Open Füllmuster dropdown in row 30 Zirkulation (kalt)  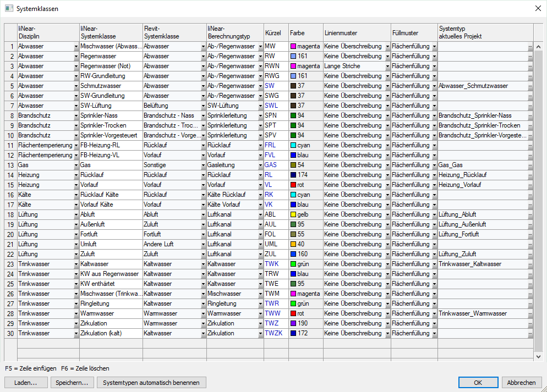[434, 334]
